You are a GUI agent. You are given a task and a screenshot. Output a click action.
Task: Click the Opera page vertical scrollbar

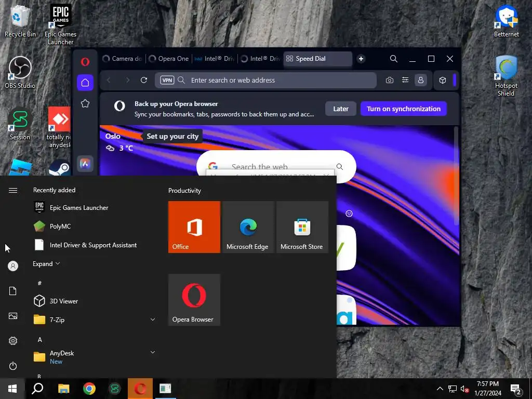(456, 176)
